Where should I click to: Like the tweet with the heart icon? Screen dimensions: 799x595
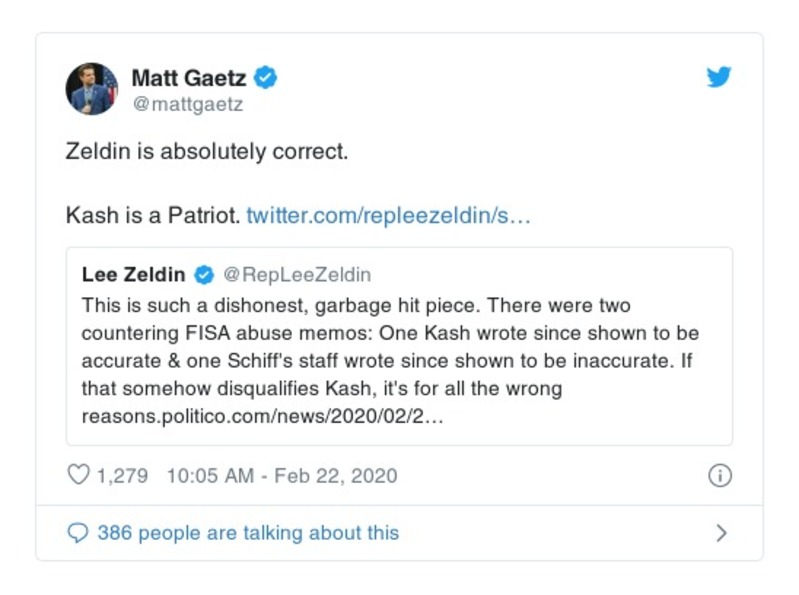click(78, 475)
